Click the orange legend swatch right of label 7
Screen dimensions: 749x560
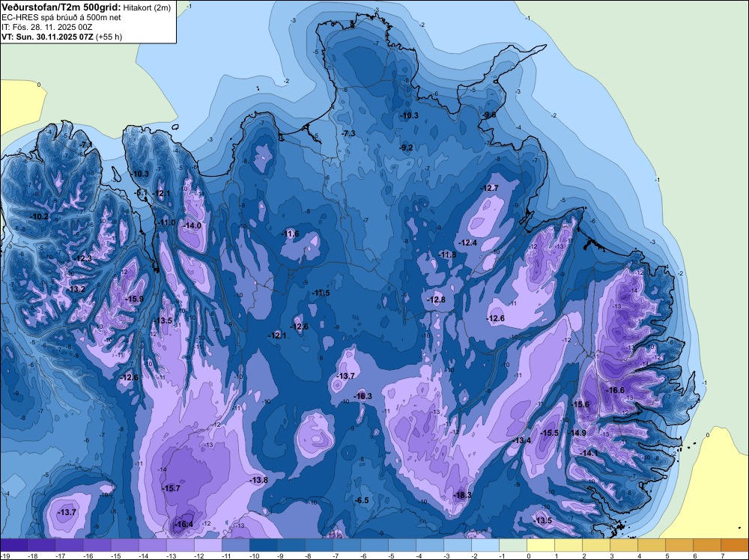(735, 545)
